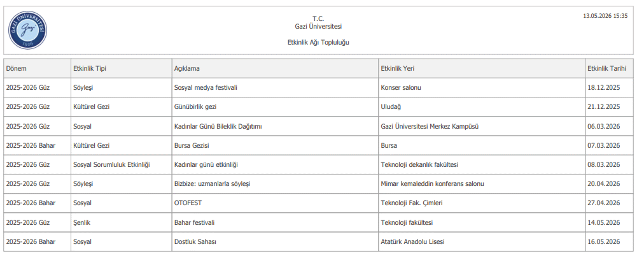Click the Etkinlik Yeri column header

482,69
